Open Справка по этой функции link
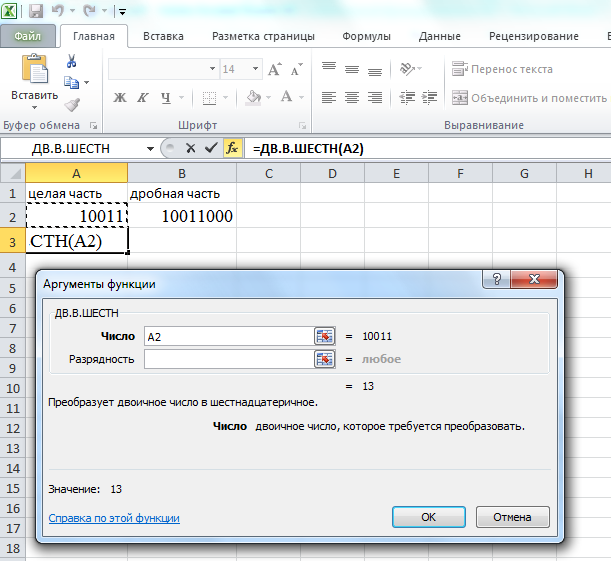611x561 pixels. click(114, 518)
